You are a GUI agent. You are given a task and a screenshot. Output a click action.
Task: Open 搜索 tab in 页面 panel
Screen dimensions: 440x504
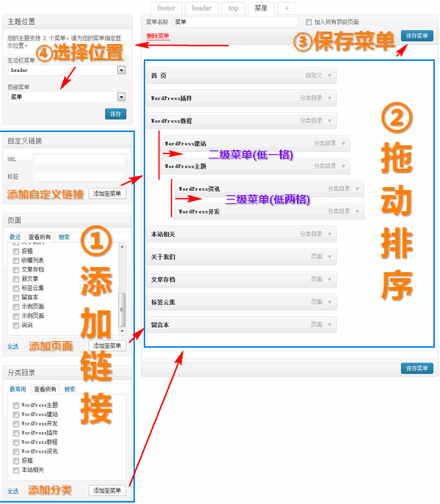click(64, 237)
